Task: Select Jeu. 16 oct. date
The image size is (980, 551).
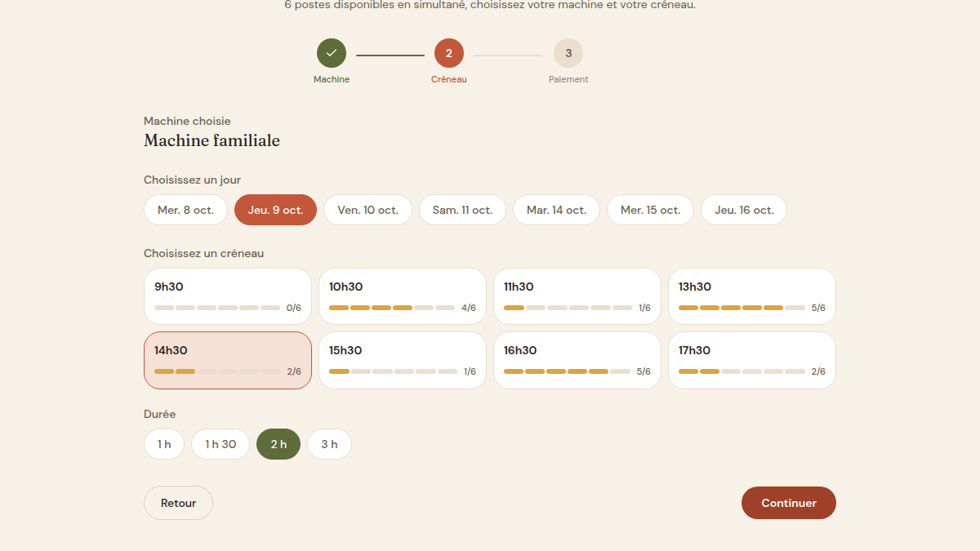Action: (744, 210)
